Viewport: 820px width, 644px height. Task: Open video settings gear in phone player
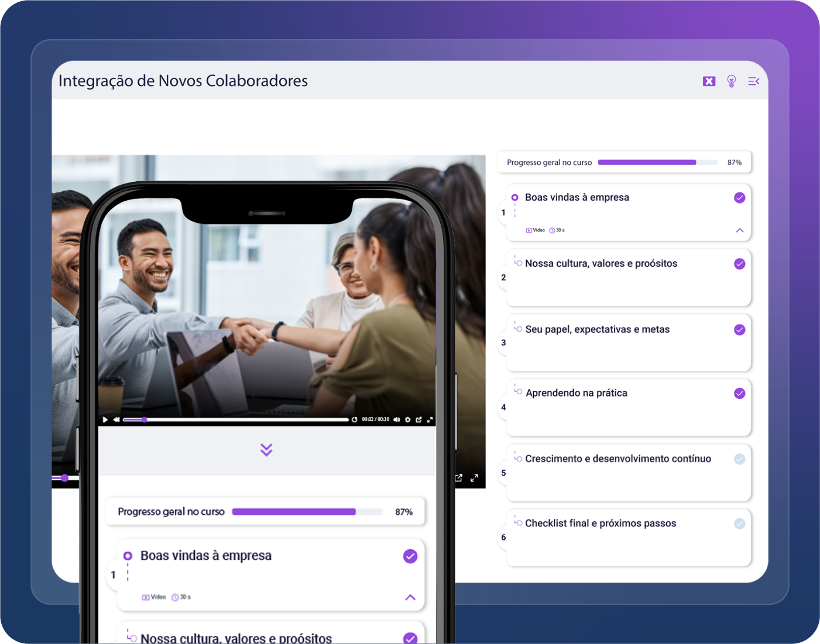[408, 419]
